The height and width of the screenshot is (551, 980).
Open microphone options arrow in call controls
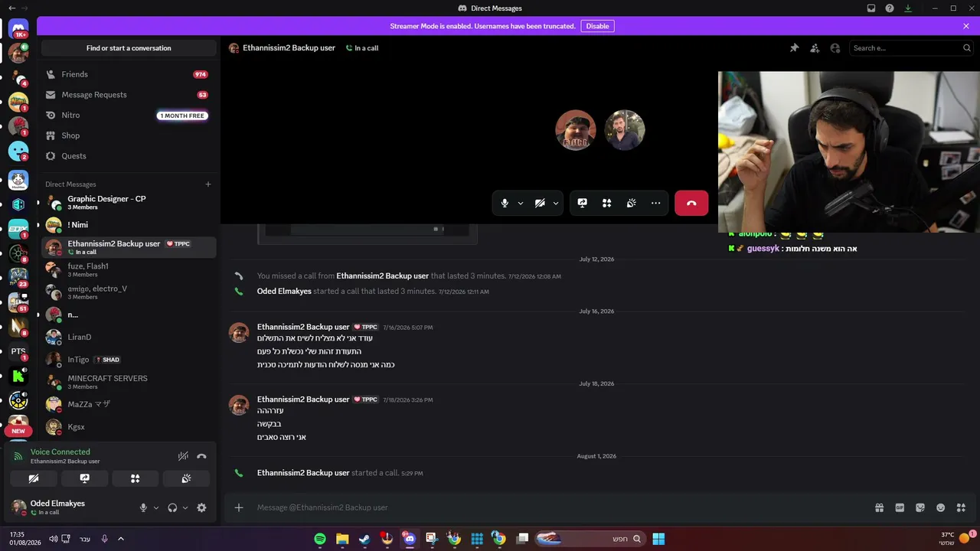tap(521, 203)
